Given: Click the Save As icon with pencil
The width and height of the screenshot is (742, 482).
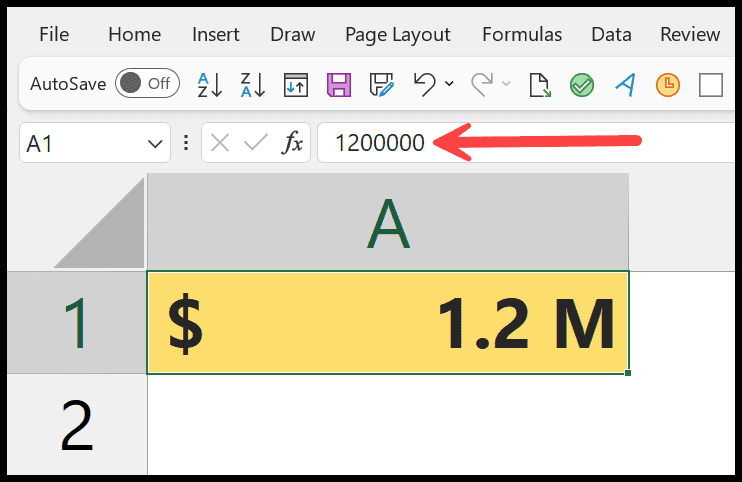Looking at the screenshot, I should click(x=381, y=85).
